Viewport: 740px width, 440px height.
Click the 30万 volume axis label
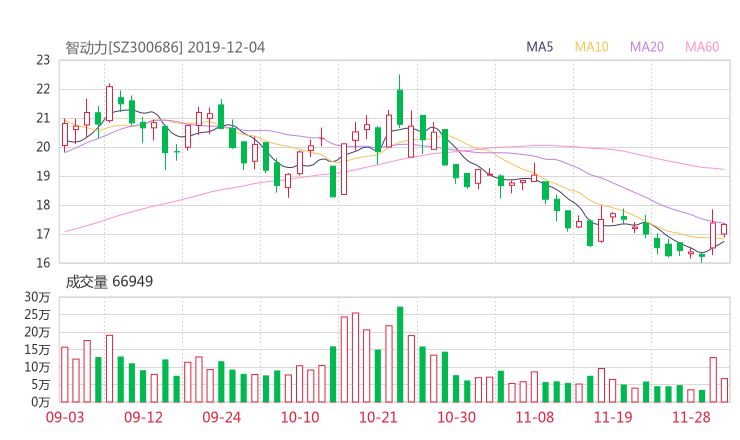pyautogui.click(x=37, y=297)
